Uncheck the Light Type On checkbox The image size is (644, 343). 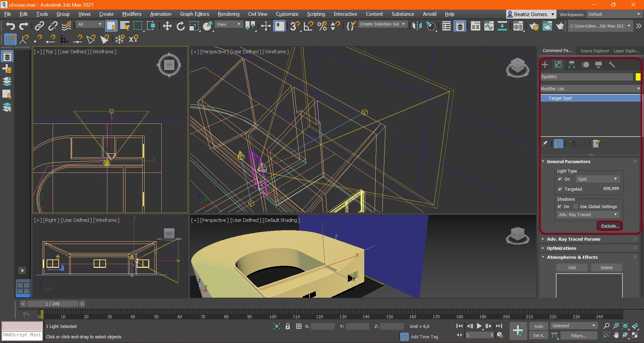[x=560, y=179]
